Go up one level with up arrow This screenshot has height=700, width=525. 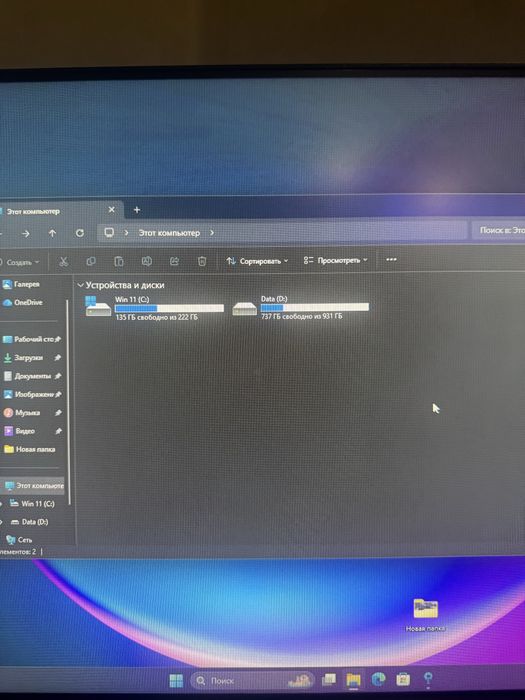click(x=52, y=233)
